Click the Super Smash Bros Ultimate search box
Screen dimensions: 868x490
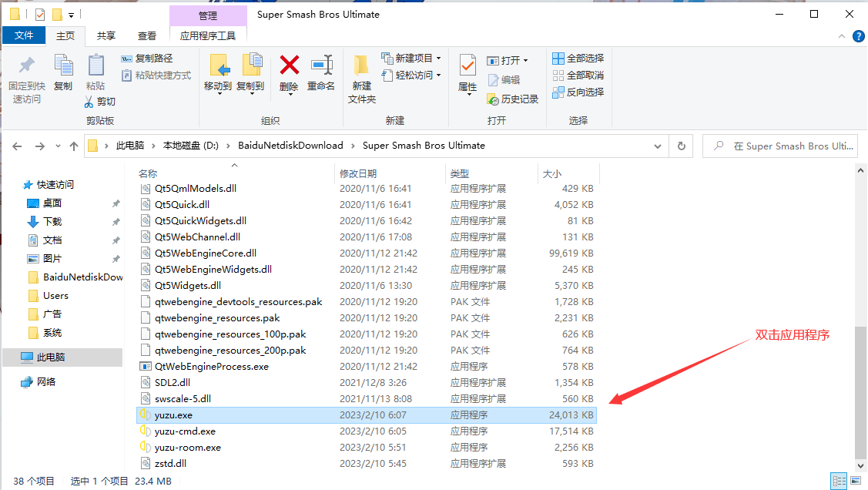tap(780, 146)
